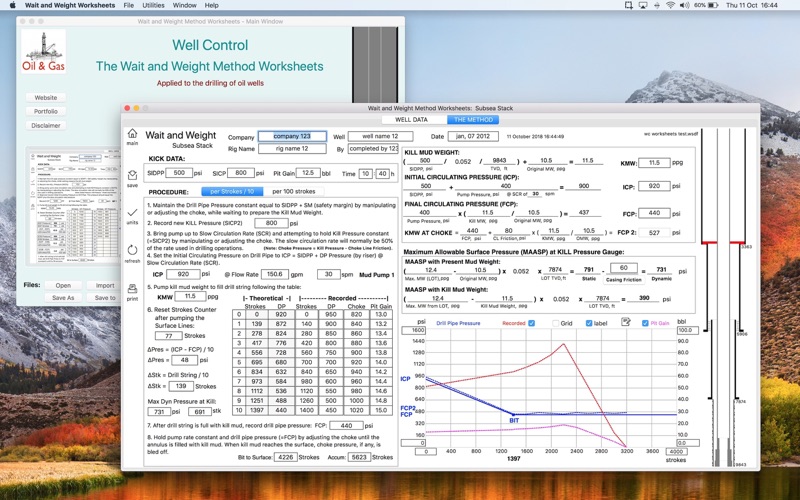Select 'per Strokes / 10' procedure option
Screen dimensions: 800x500
(x=232, y=191)
